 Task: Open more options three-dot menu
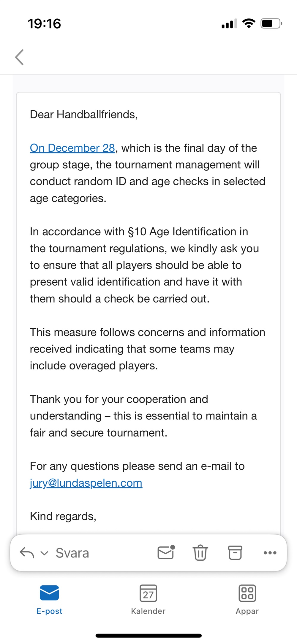point(270,553)
